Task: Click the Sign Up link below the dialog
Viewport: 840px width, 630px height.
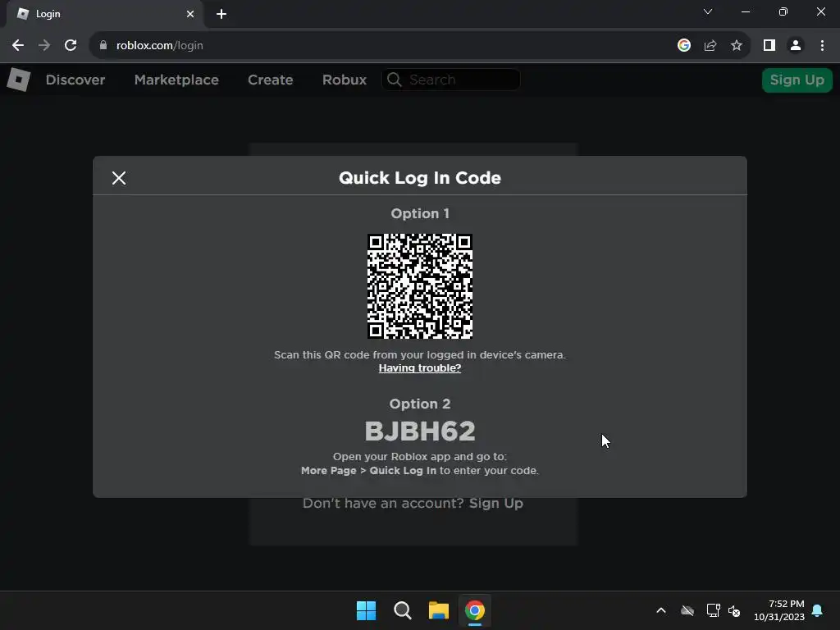Action: [496, 504]
